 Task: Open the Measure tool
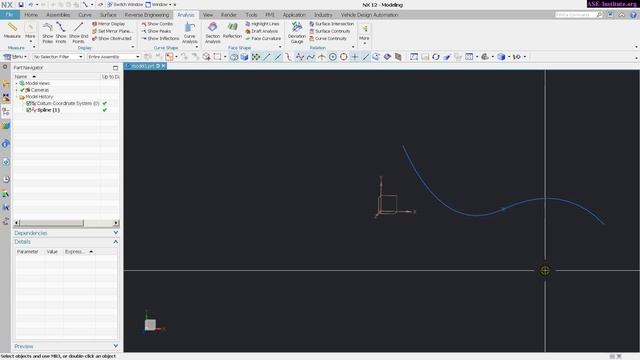pos(12,31)
